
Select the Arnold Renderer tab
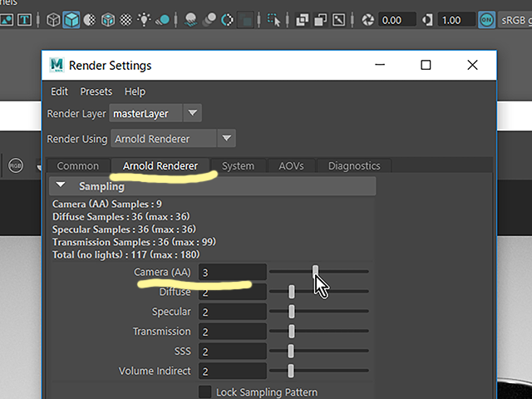(160, 166)
